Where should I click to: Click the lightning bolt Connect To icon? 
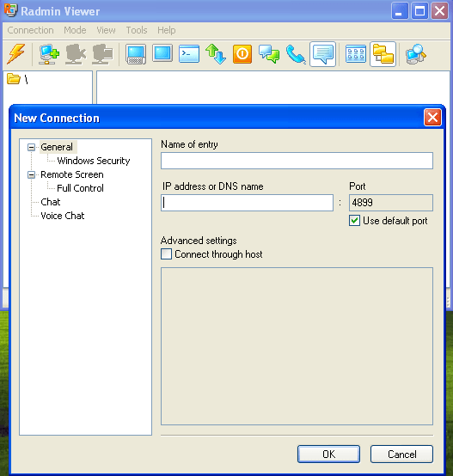pos(16,54)
